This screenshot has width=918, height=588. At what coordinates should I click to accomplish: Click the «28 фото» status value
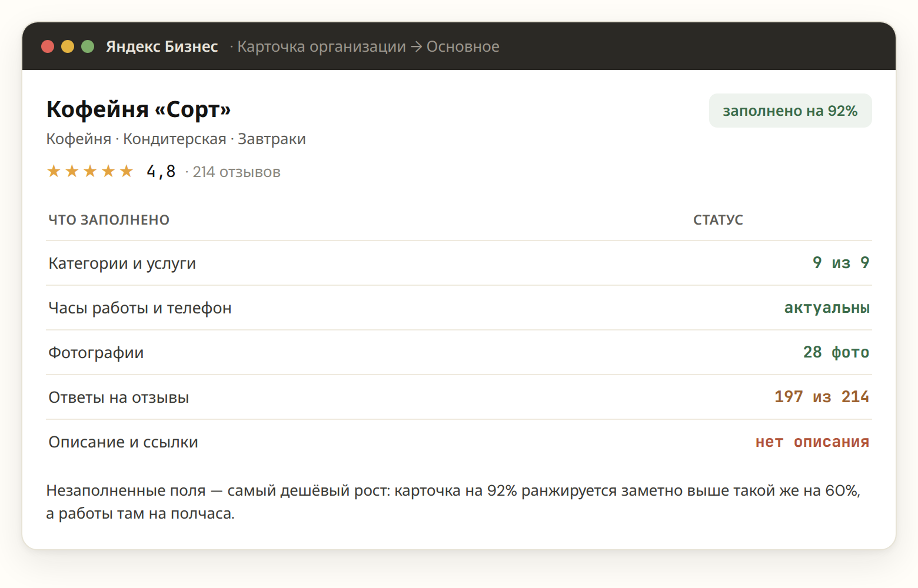(x=836, y=352)
